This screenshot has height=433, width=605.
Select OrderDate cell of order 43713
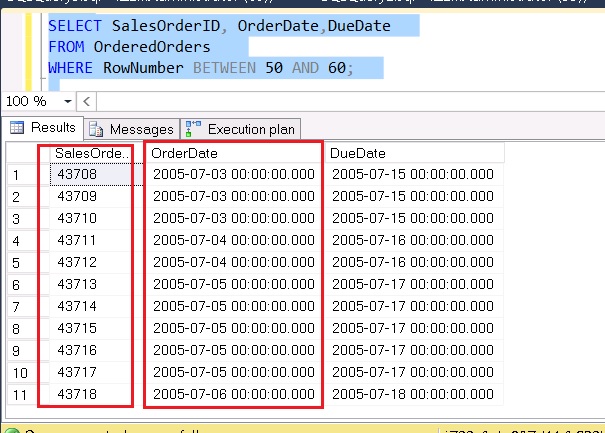234,284
